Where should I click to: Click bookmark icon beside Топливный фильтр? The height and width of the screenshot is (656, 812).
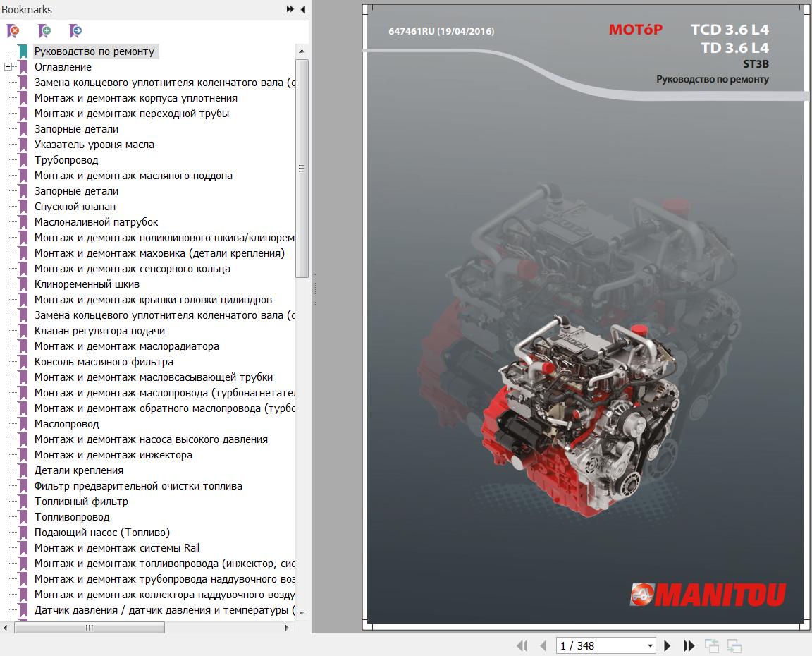(x=23, y=502)
